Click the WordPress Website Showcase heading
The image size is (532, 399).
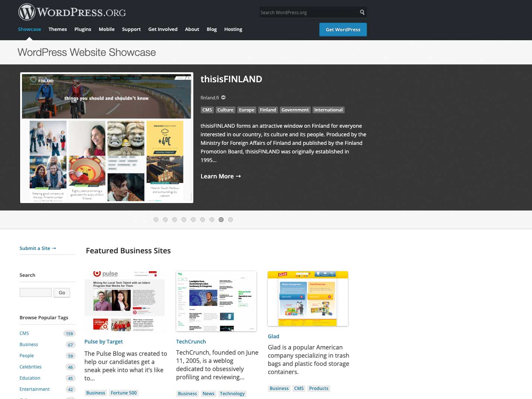click(x=87, y=52)
